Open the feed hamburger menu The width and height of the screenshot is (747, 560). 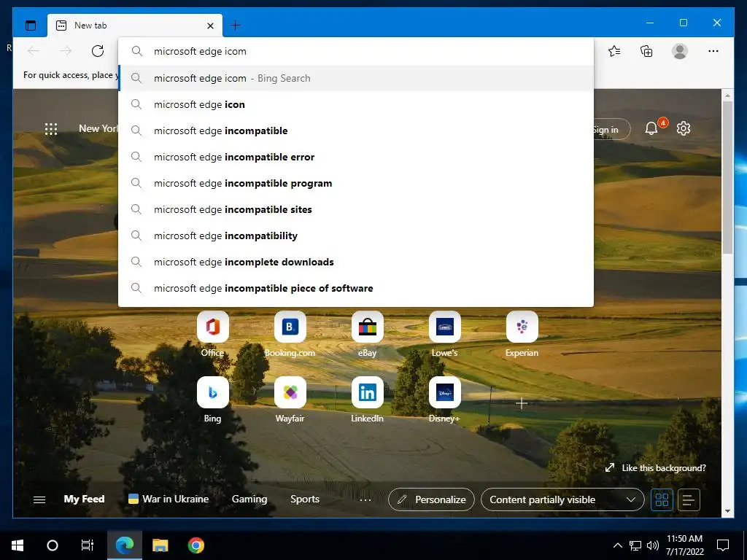click(39, 499)
